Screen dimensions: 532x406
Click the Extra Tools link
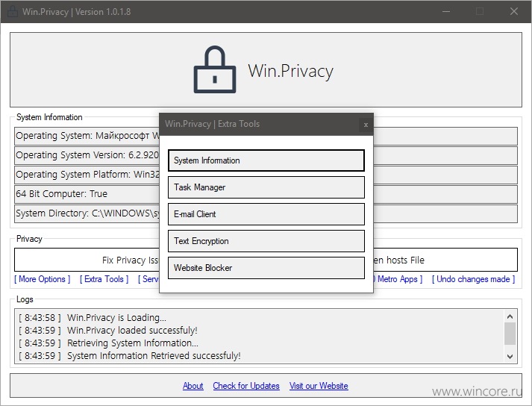point(104,279)
